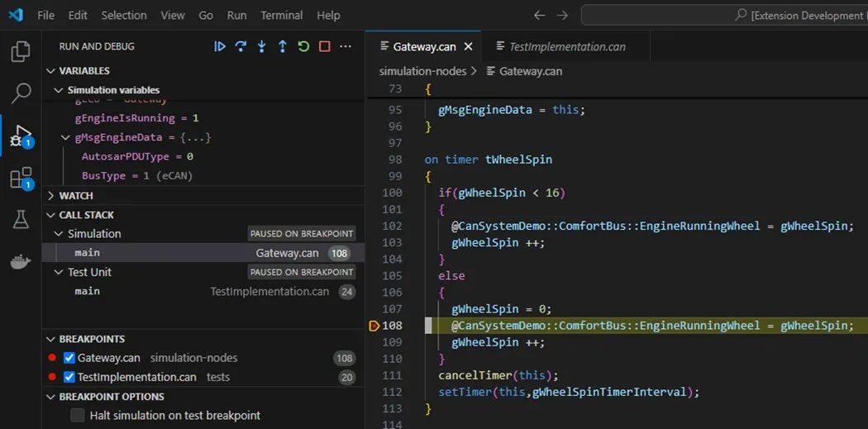Open the Testing flask icon
Screen dimensions: 868x429
click(x=21, y=220)
